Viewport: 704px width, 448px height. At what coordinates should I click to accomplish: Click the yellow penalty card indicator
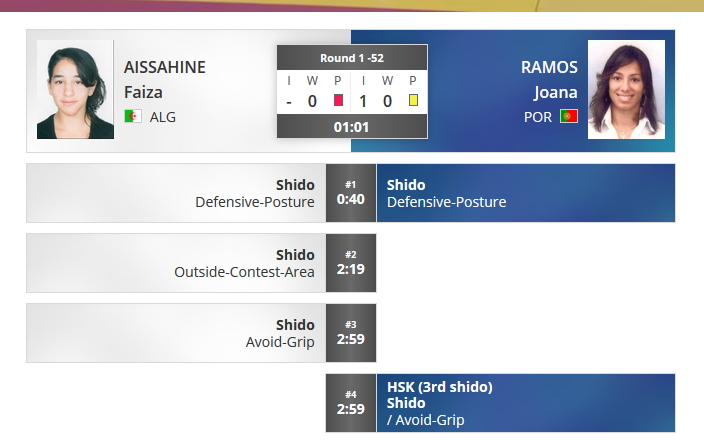pyautogui.click(x=413, y=100)
